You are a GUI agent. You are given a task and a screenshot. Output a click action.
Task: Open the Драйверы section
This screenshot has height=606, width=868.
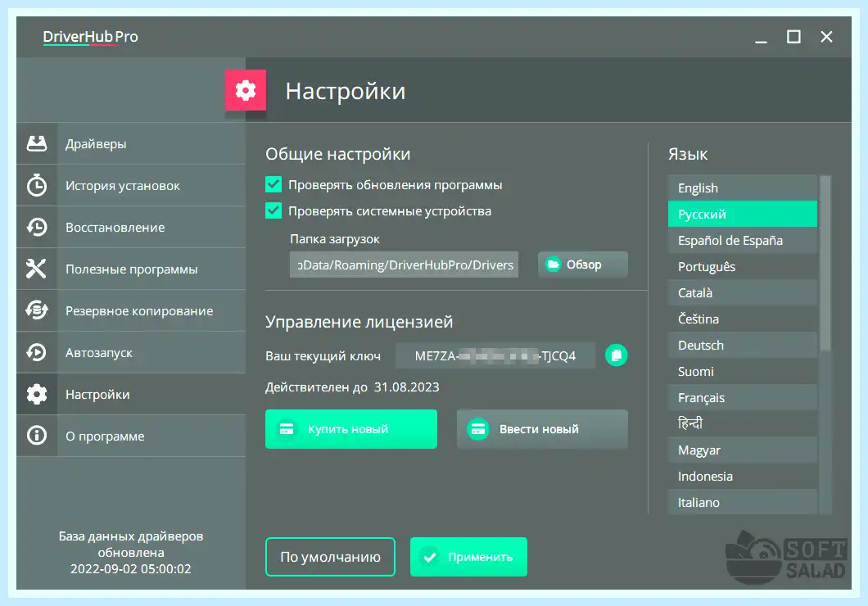coord(131,143)
